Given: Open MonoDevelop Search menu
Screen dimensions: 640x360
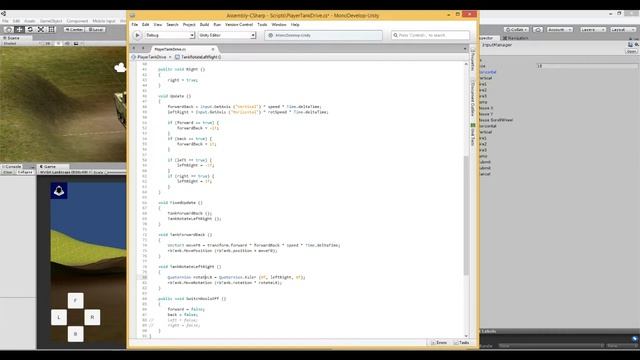Looking at the screenshot, I should coord(172,24).
